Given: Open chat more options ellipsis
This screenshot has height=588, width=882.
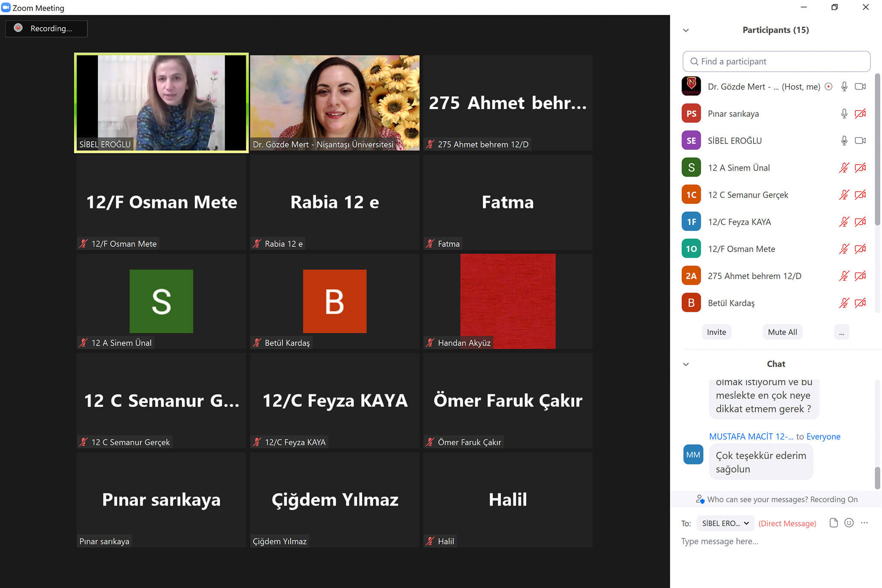Looking at the screenshot, I should (x=864, y=523).
